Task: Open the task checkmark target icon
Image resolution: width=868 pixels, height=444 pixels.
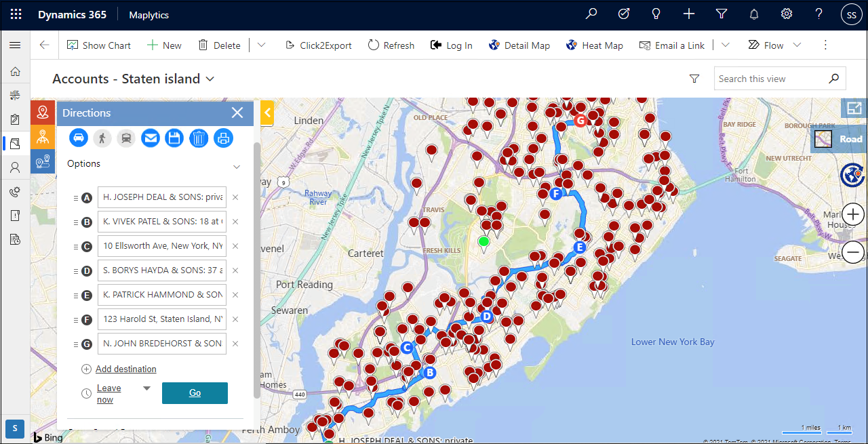Action: tap(624, 14)
